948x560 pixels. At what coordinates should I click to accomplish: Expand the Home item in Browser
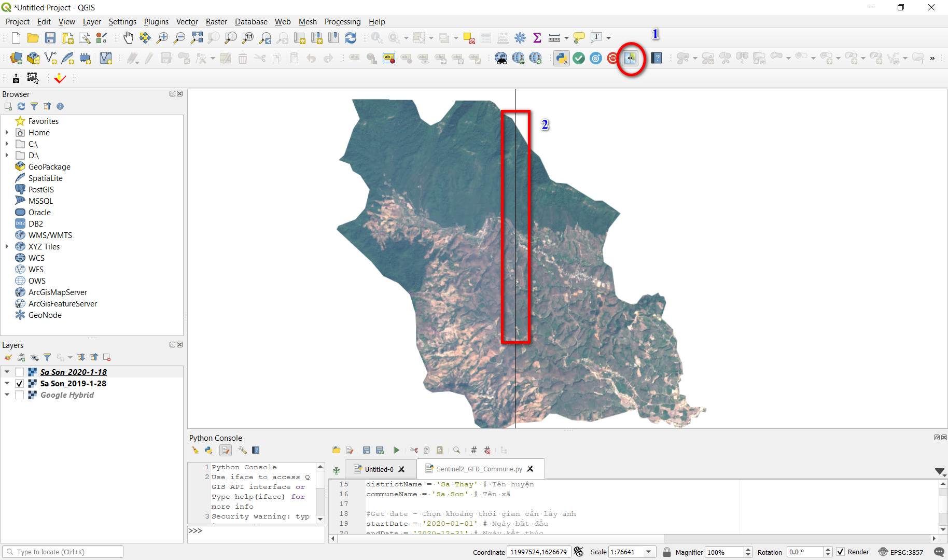pyautogui.click(x=7, y=133)
